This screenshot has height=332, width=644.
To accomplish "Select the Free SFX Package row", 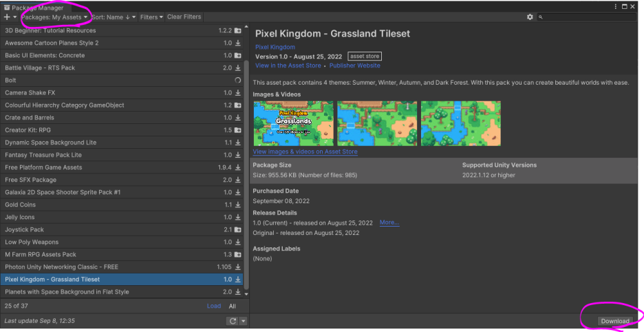I will coord(122,180).
